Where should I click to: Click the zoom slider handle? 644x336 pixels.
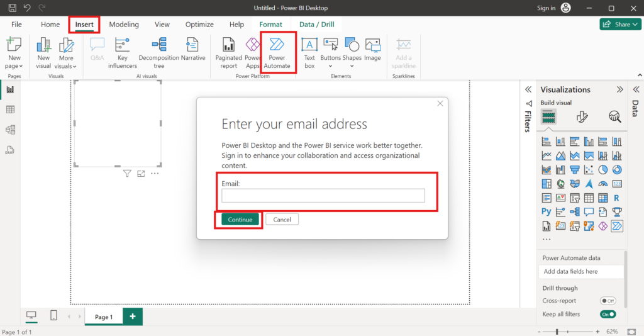pos(557,332)
